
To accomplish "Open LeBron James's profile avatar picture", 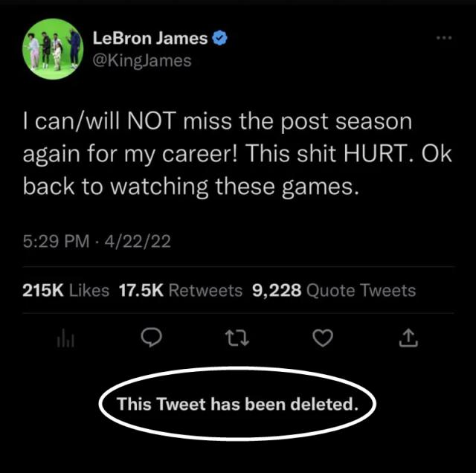I will click(x=53, y=49).
